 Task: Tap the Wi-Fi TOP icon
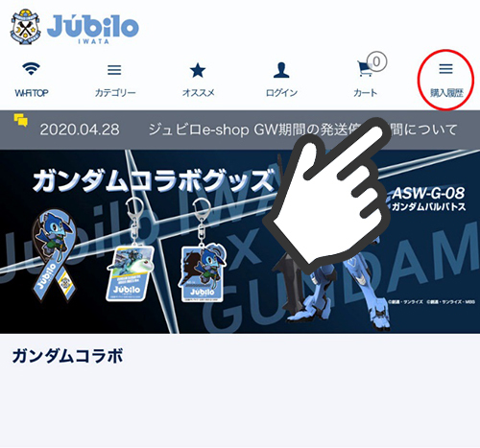(31, 69)
